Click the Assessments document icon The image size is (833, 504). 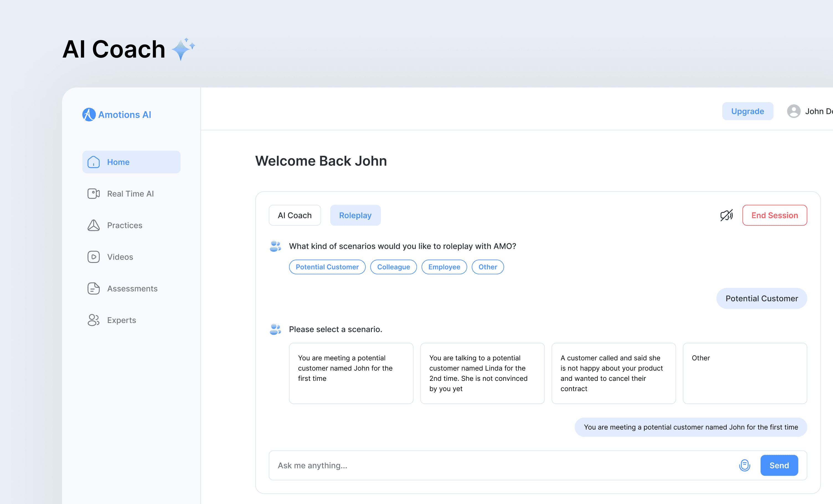[94, 289]
